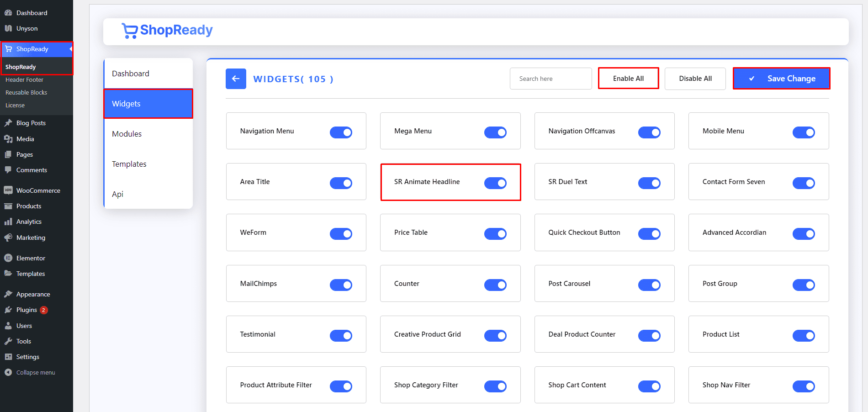The height and width of the screenshot is (412, 868).
Task: Switch off the Post Carousel widget
Action: pos(649,285)
